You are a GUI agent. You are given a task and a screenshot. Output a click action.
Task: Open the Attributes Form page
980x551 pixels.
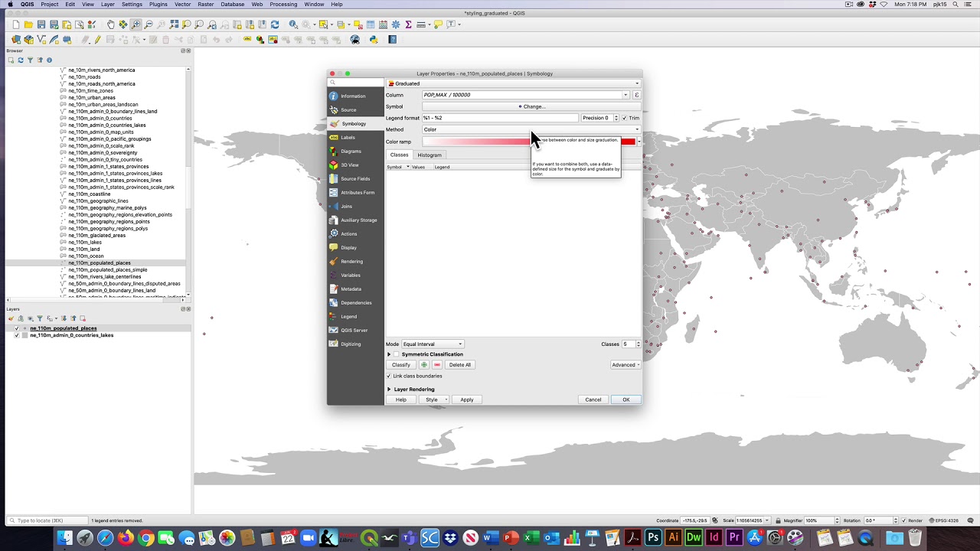[355, 193]
